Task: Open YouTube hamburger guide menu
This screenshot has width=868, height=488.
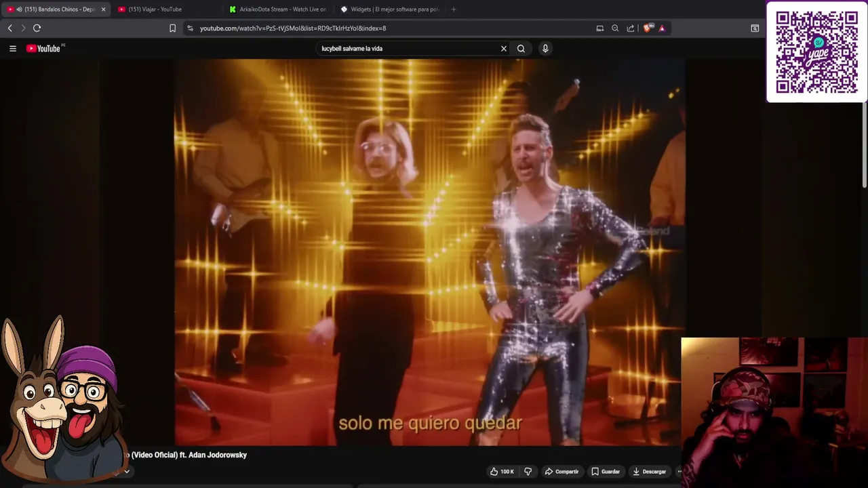Action: point(12,48)
